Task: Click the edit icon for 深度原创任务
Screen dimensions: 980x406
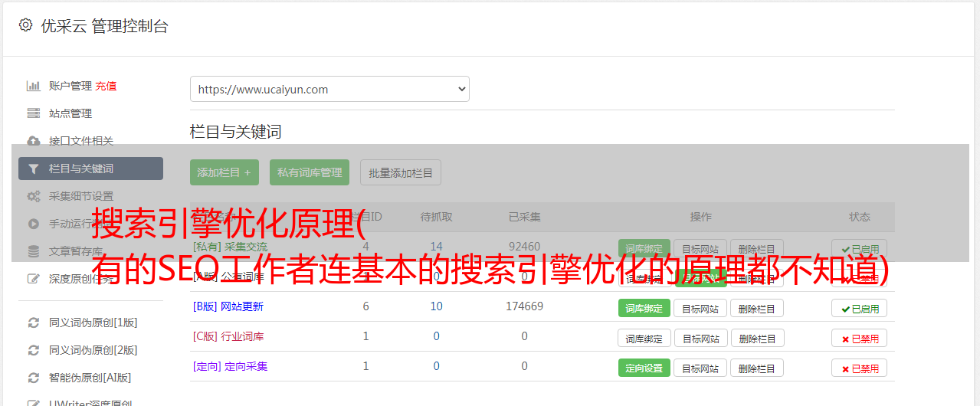Action: point(34,279)
